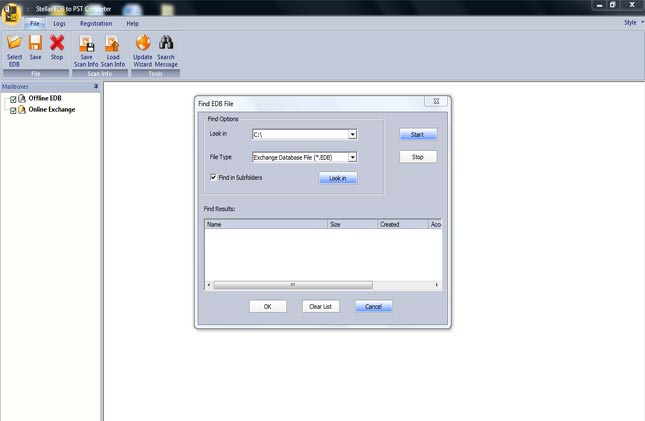Click the results horizontal scrollbar thumb
This screenshot has width=645, height=421.
point(293,285)
